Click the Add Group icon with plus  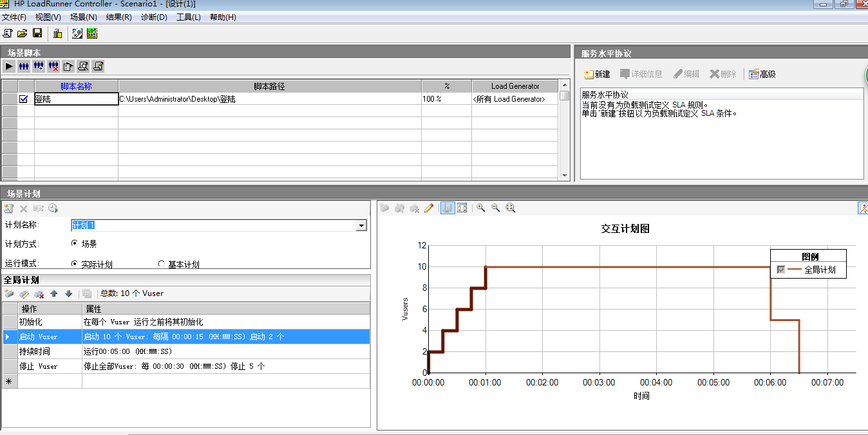tap(39, 66)
